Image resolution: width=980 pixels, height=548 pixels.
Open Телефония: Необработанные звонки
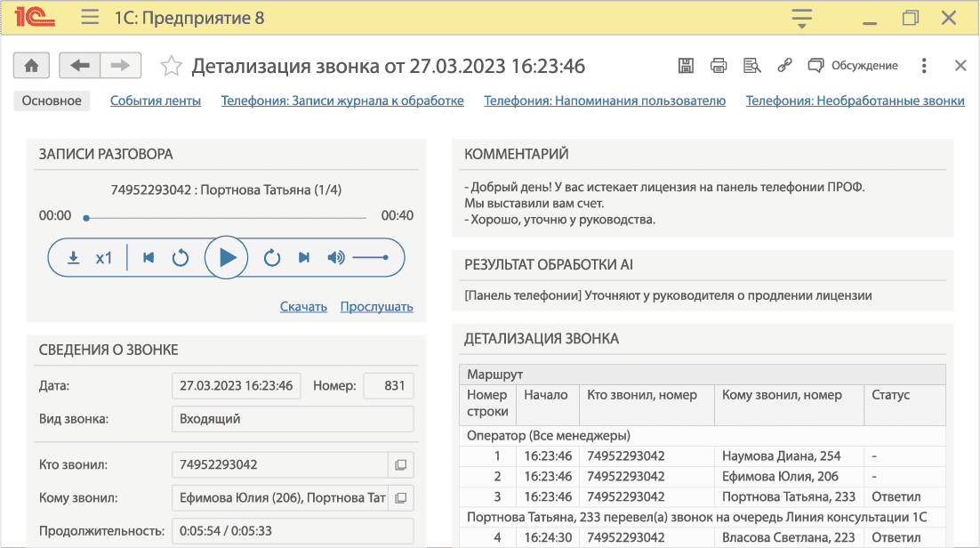[856, 101]
